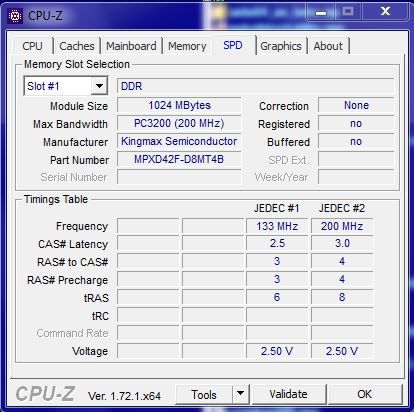Go to the About tab
The height and width of the screenshot is (412, 414).
328,46
